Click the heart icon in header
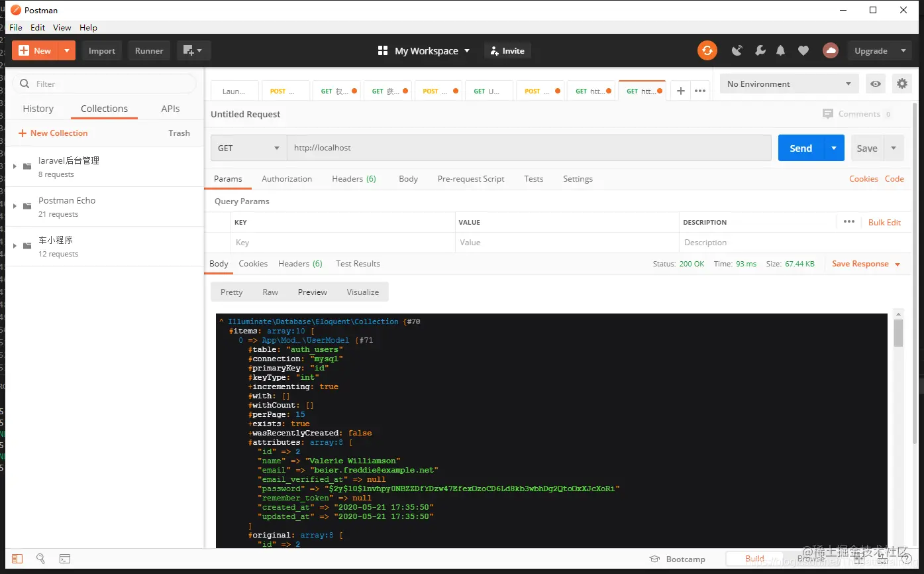 pyautogui.click(x=803, y=50)
